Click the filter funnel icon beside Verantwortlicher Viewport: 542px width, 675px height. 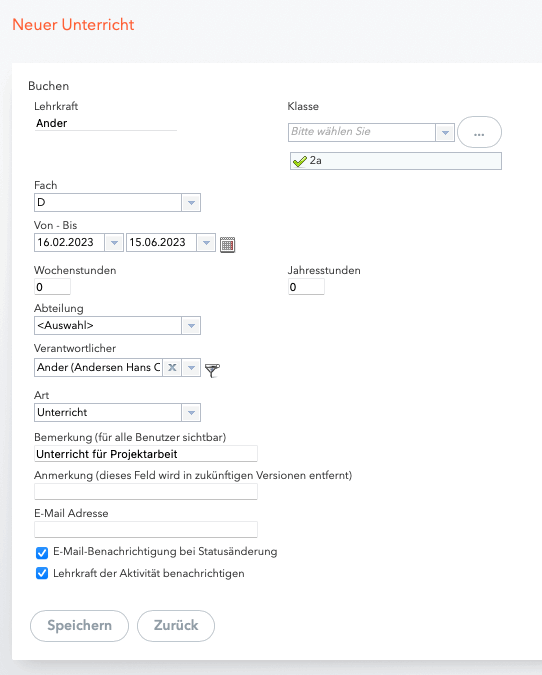coord(212,370)
